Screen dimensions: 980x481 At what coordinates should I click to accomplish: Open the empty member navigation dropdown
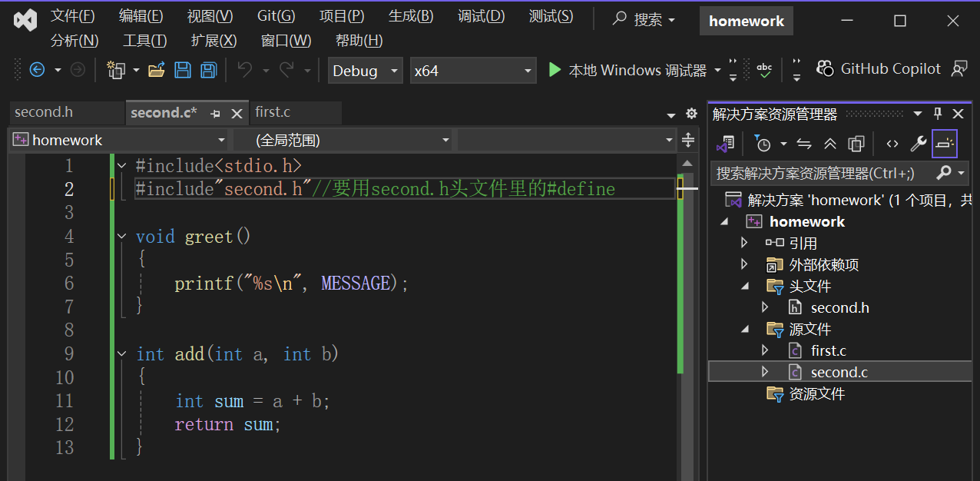tap(566, 140)
